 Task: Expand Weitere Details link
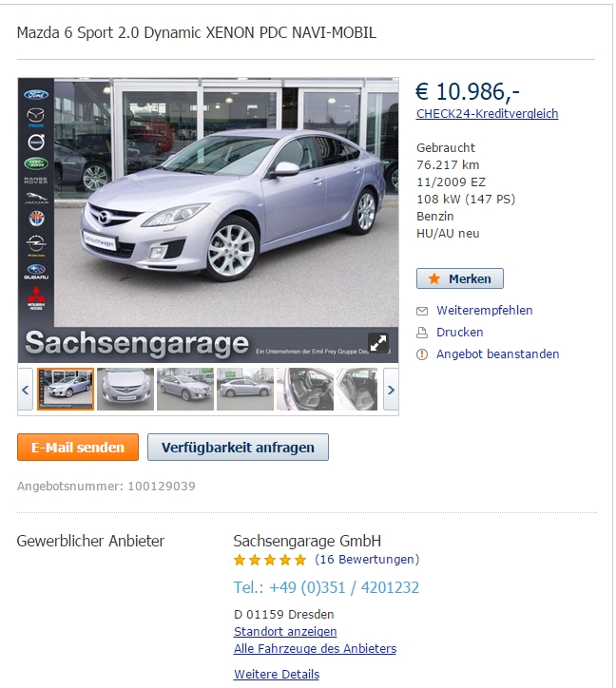277,674
